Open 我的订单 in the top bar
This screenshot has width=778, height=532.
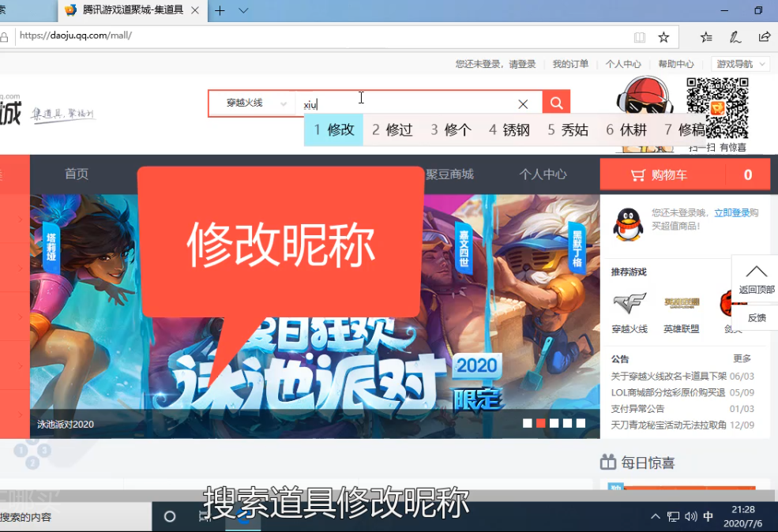click(x=570, y=64)
